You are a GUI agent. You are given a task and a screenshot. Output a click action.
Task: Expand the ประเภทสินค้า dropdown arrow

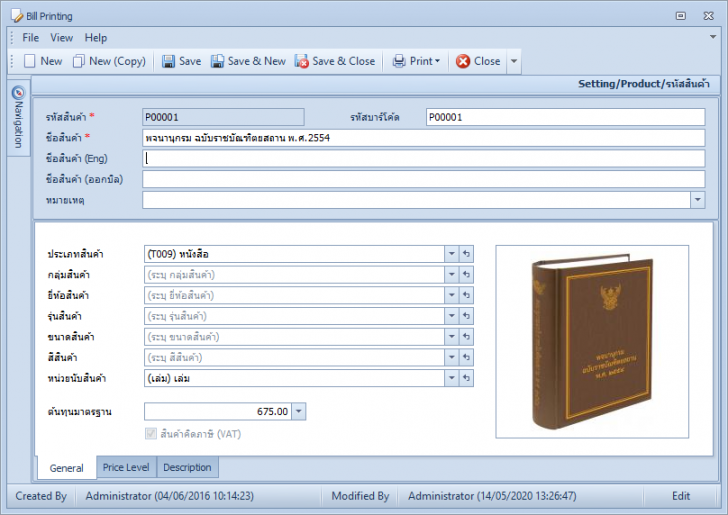coord(451,254)
